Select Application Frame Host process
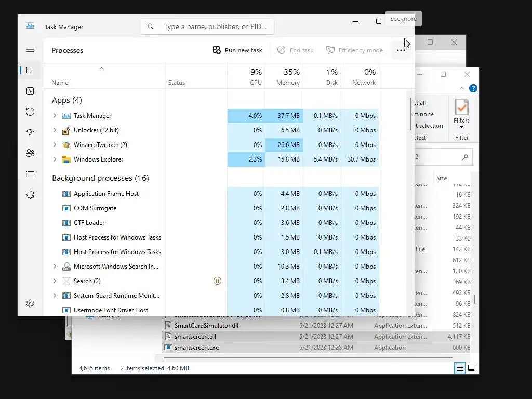This screenshot has width=532, height=399. [x=211, y=194]
